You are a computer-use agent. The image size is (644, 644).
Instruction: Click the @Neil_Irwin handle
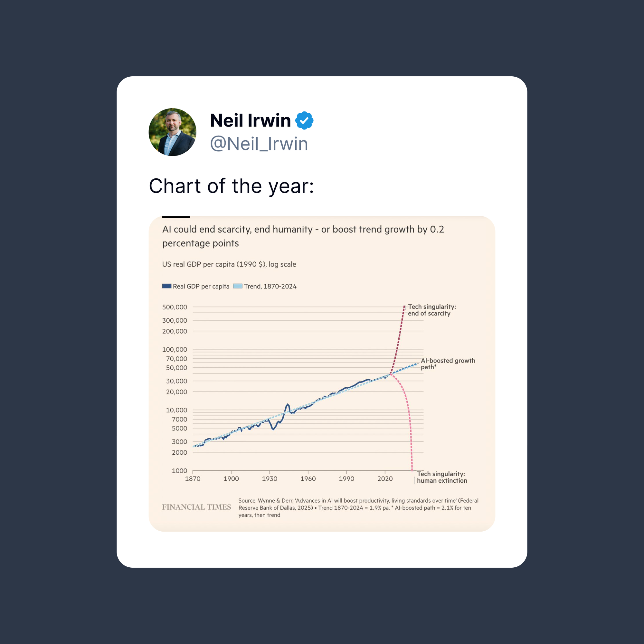coord(259,144)
